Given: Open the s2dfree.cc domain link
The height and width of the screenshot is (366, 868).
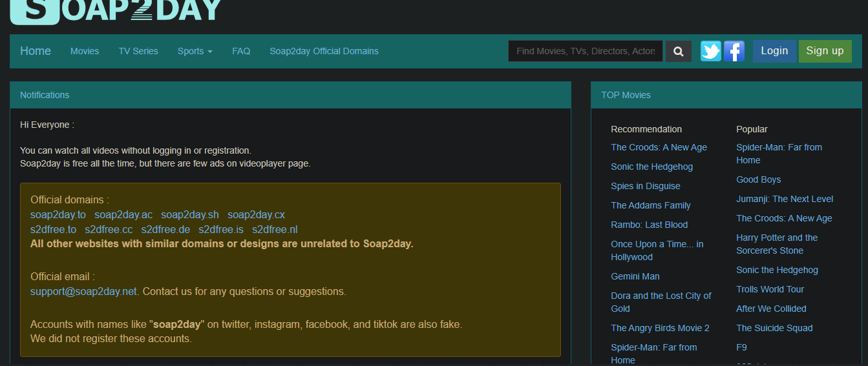Looking at the screenshot, I should point(109,230).
